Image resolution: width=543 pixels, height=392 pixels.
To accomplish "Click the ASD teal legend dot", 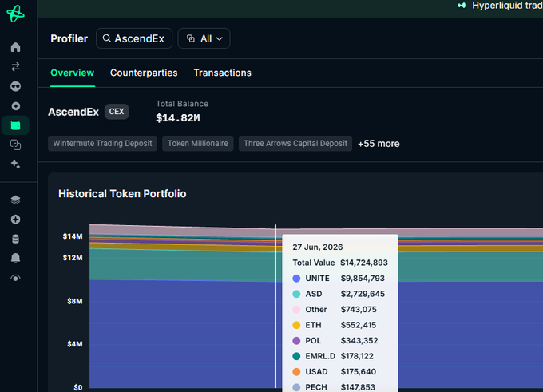I will pyautogui.click(x=296, y=294).
